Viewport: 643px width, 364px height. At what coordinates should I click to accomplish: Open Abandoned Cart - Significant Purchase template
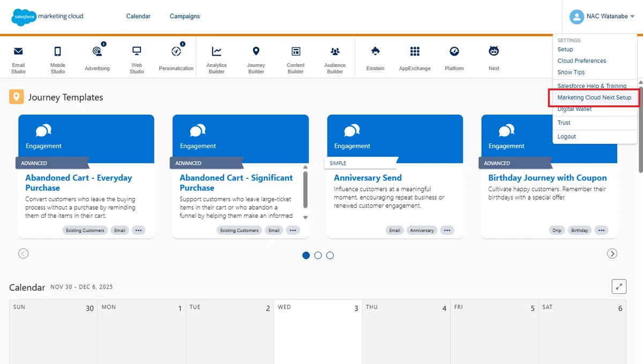[x=236, y=183]
